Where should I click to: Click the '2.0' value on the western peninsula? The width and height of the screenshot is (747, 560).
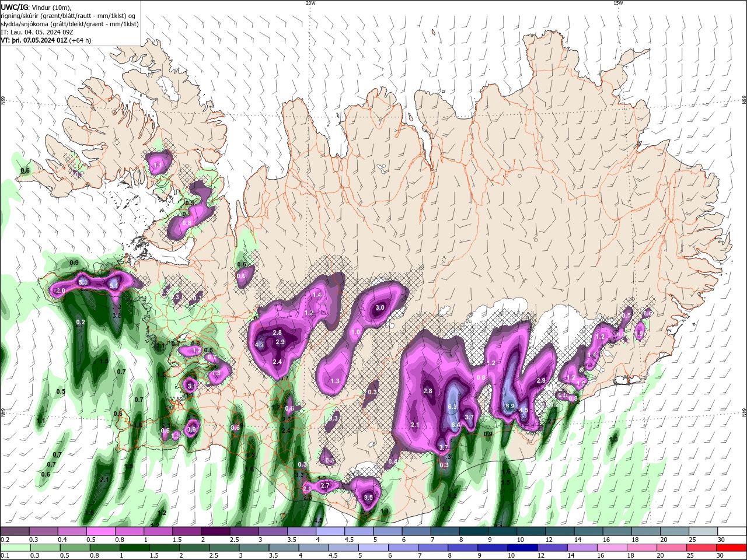coord(60,290)
